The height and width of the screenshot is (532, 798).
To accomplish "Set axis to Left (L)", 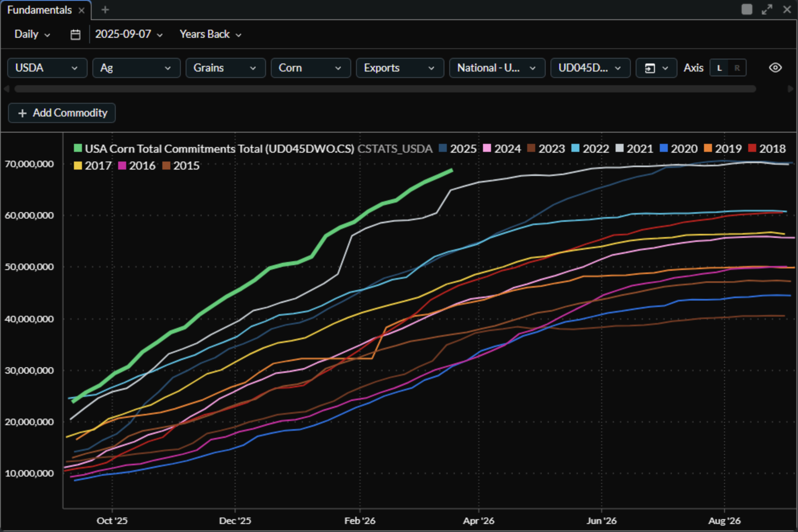I will (x=719, y=68).
